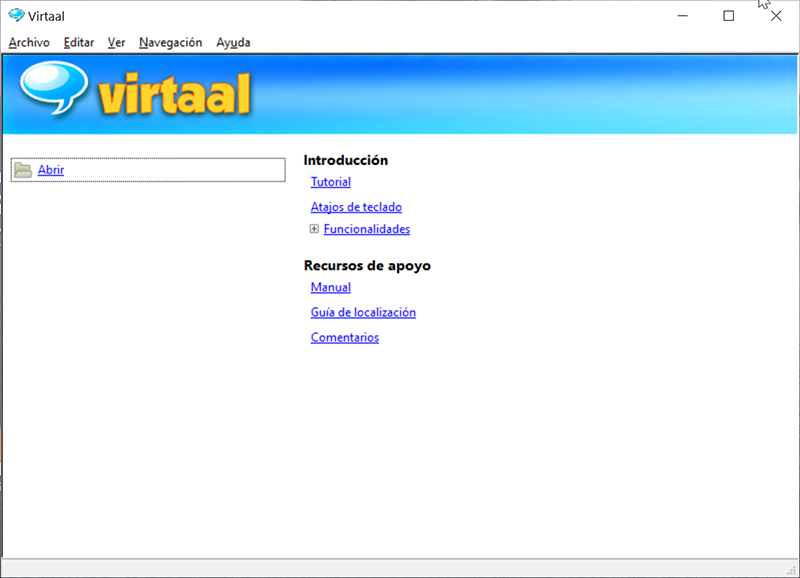
Task: Open the Editar menu
Action: pyautogui.click(x=79, y=42)
